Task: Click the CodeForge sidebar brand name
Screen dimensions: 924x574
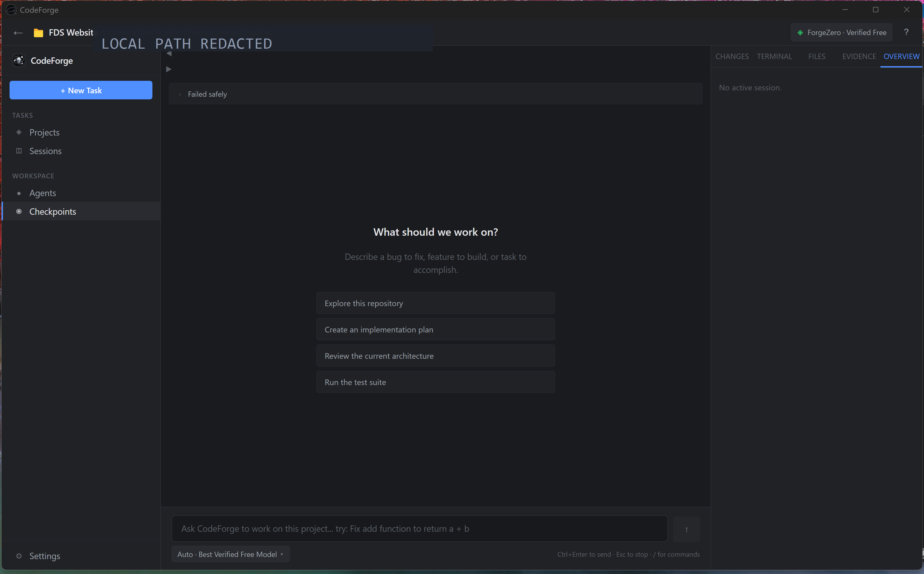Action: 52,61
